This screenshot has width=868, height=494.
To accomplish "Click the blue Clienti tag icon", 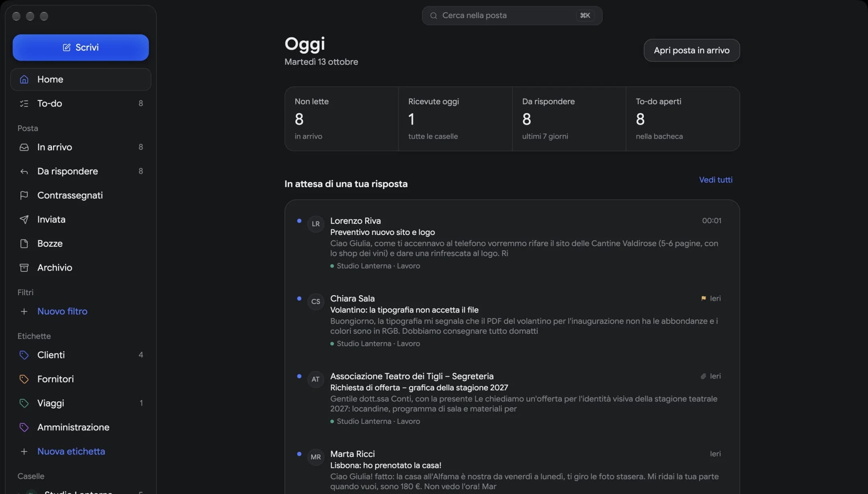I will point(24,355).
